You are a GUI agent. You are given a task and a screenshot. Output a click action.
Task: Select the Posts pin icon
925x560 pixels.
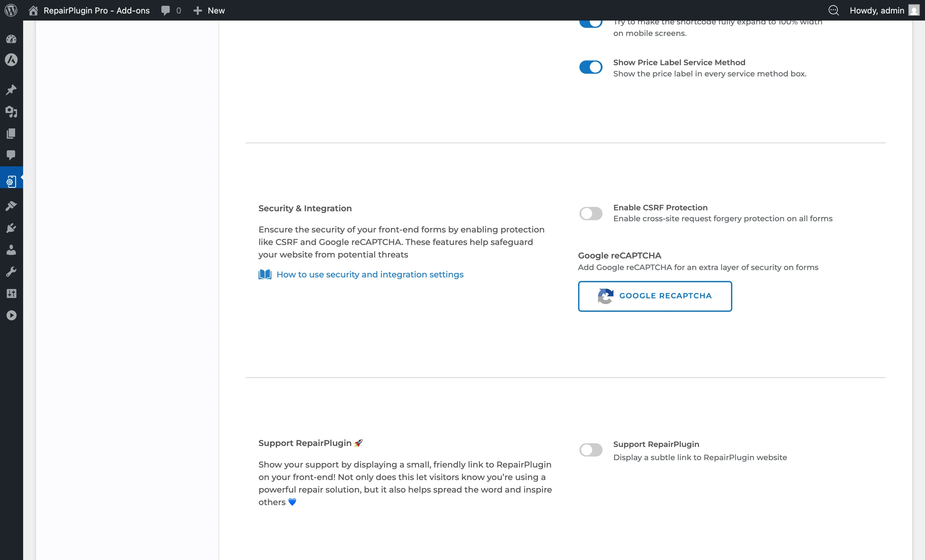(x=11, y=90)
